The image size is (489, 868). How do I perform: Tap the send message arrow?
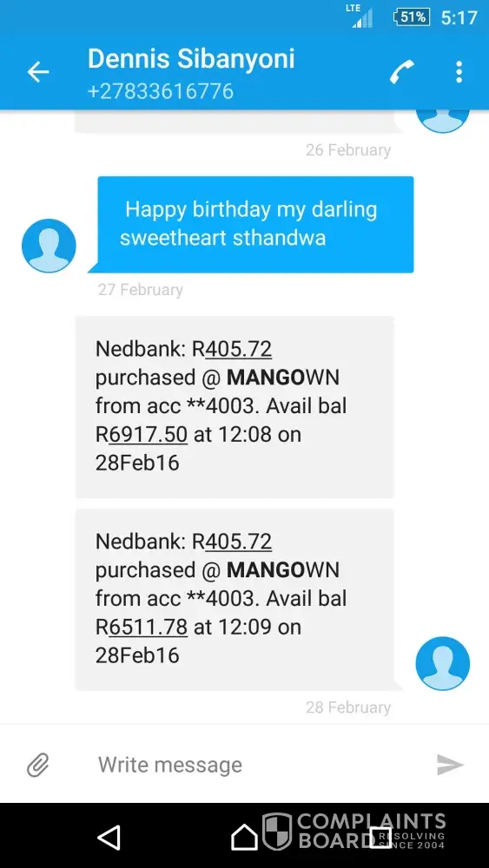pos(450,765)
